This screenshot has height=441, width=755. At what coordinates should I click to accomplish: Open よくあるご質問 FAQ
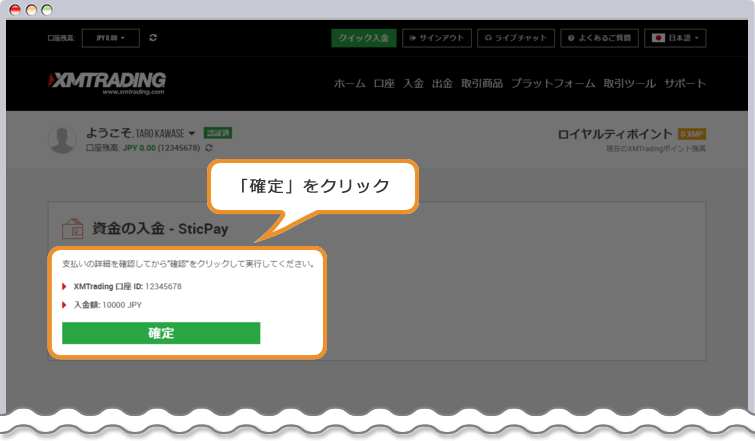pos(599,38)
